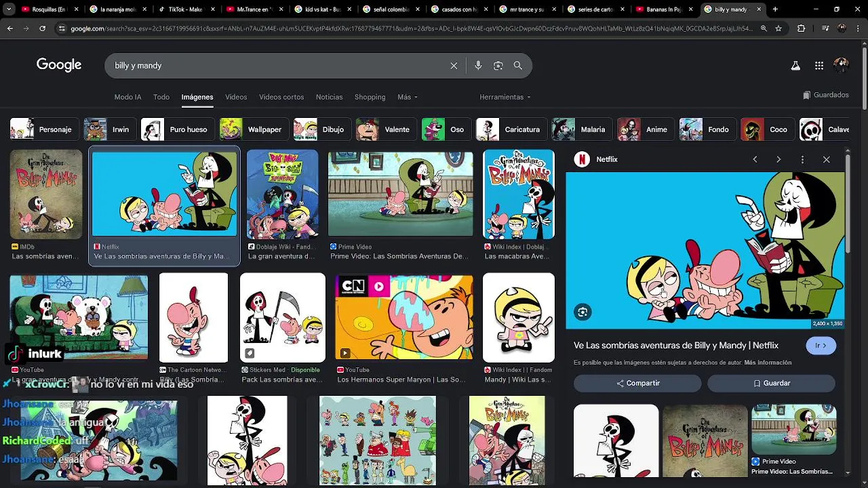This screenshot has width=868, height=488.
Task: Open Google apps grid
Action: click(x=819, y=66)
